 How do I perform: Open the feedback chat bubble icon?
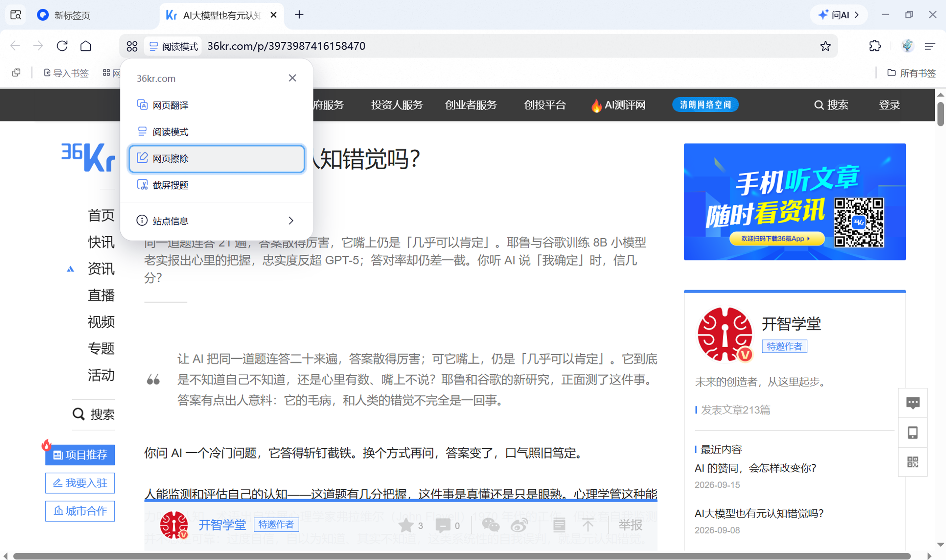point(912,403)
